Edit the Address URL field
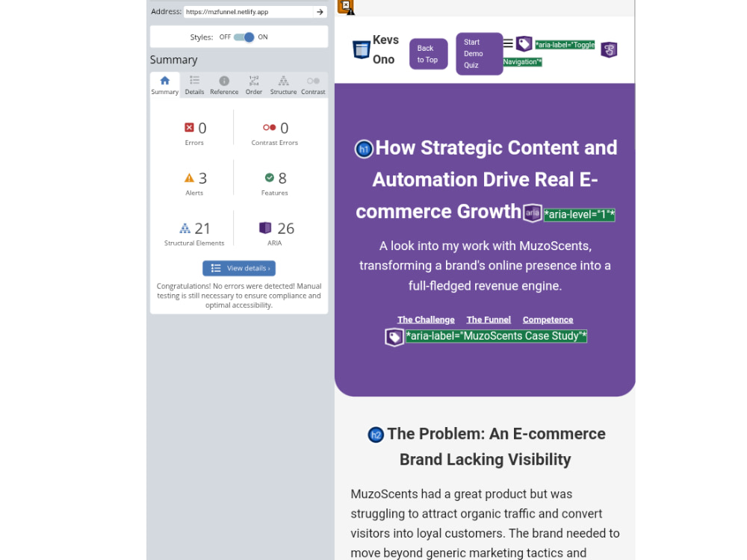 249,12
